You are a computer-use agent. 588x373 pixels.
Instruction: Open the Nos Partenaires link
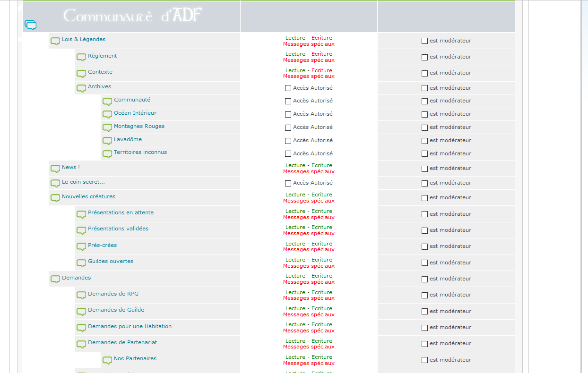point(135,358)
